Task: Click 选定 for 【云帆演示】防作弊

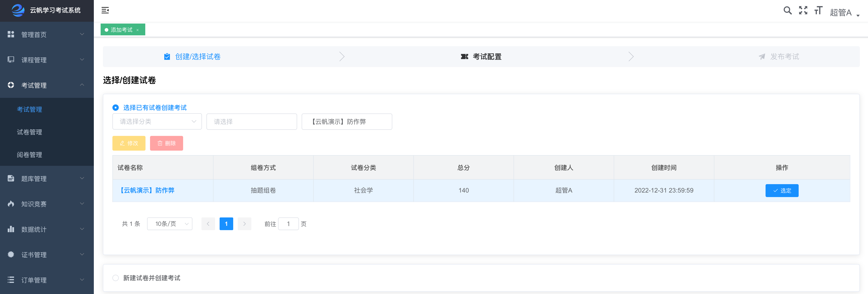Action: (x=782, y=191)
